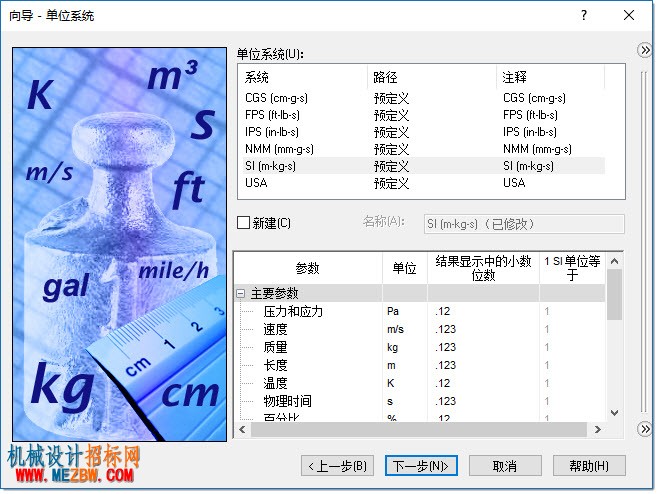This screenshot has width=658, height=494.
Task: Click the horizontal scroll left arrow
Action: (x=242, y=429)
